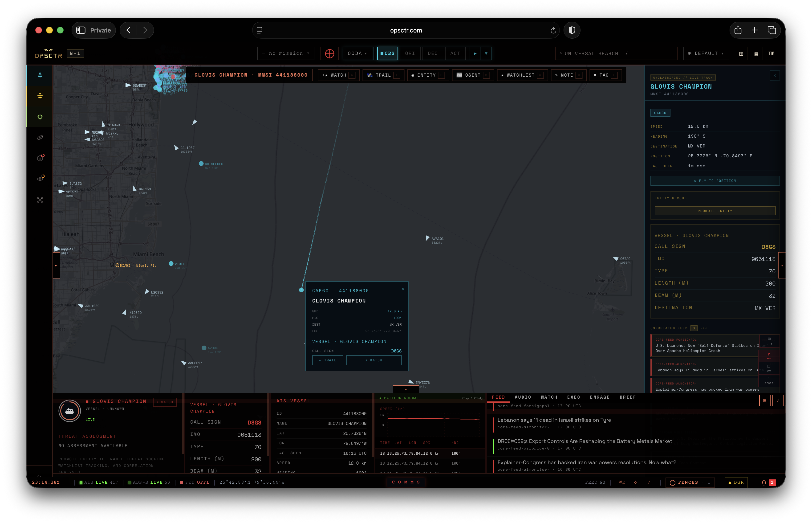Click the GO SEEKER vessel marker
812x523 pixels.
(x=201, y=164)
